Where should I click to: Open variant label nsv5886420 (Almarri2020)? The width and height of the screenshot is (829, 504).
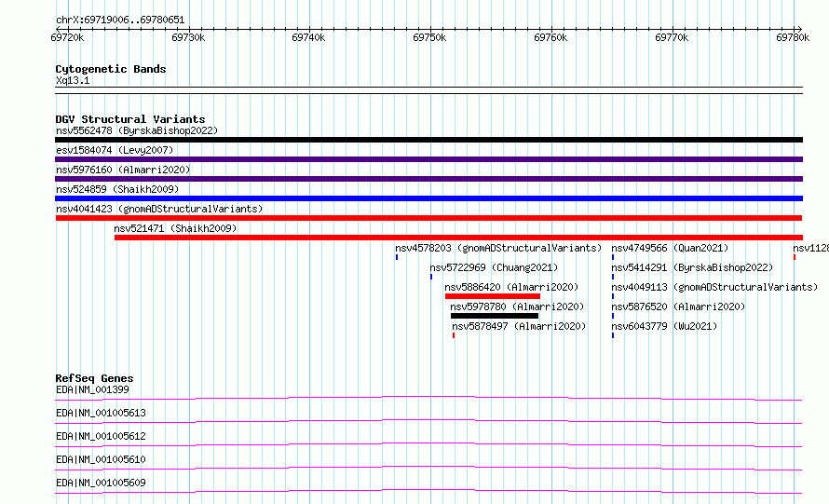point(511,287)
